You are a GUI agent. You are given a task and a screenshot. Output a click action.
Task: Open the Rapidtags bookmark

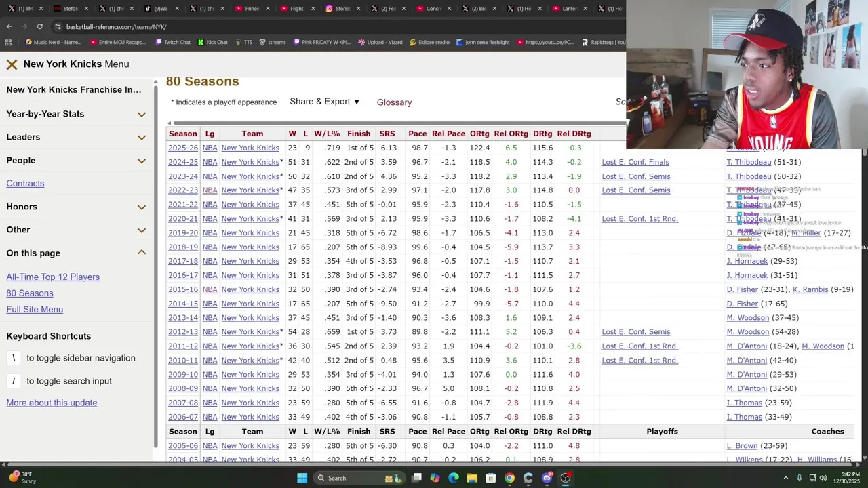(x=603, y=42)
